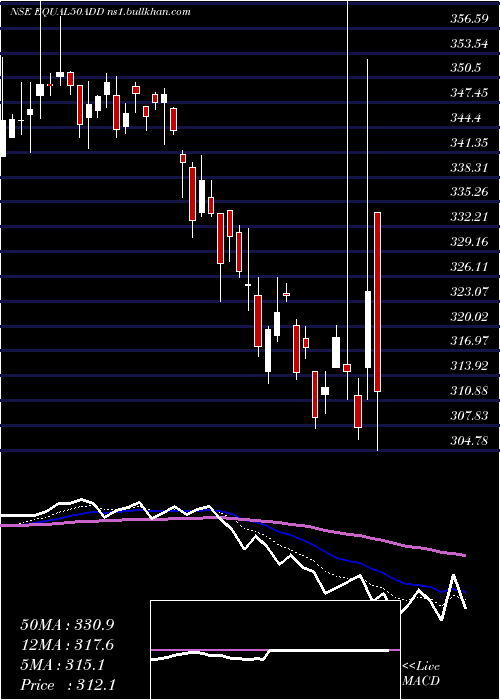This screenshot has width=500, height=700.
Task: Click the 304.78 price axis label
Action: pyautogui.click(x=469, y=440)
